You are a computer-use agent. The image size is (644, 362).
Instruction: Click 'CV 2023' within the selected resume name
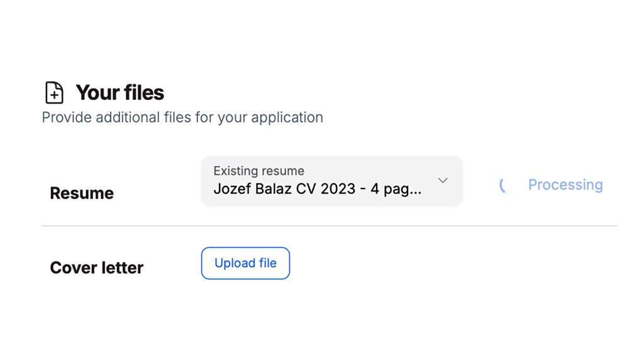326,189
